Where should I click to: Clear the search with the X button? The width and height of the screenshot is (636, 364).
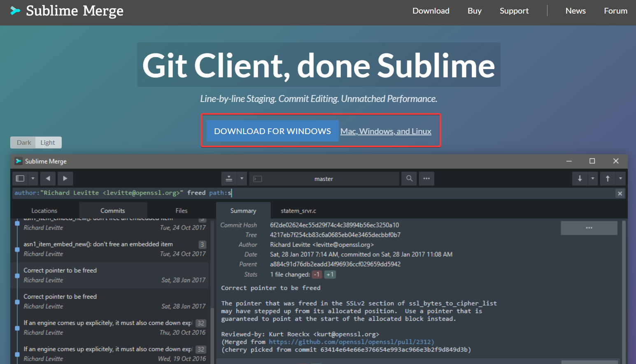pyautogui.click(x=620, y=193)
